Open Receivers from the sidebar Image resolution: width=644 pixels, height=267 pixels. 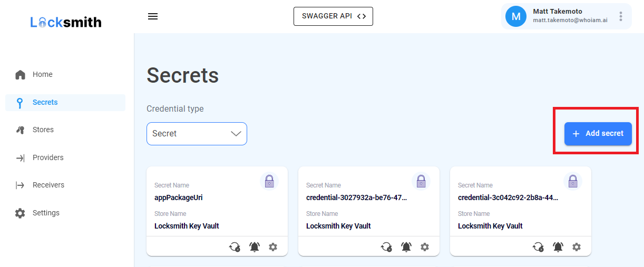tap(48, 185)
